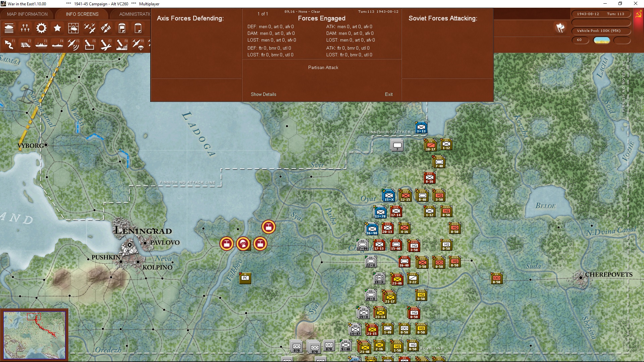Toggle F8 bomb city mode icon
This screenshot has height=362, width=644.
pyautogui.click(x=121, y=44)
